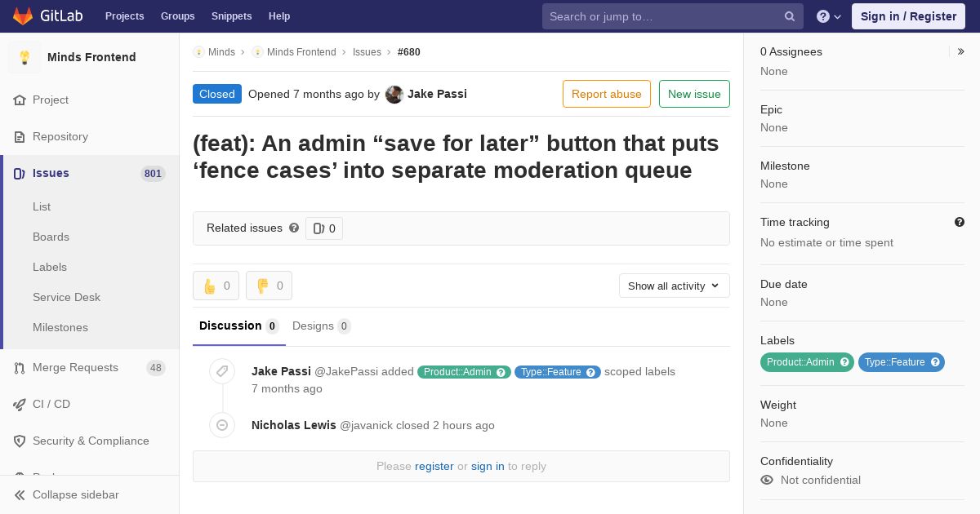Collapse the right sidebar with double-arrow icon

960,51
